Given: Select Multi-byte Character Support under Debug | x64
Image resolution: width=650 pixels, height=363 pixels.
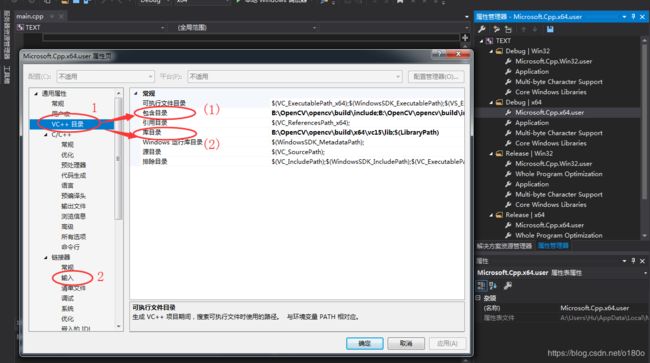Looking at the screenshot, I should click(x=559, y=133).
